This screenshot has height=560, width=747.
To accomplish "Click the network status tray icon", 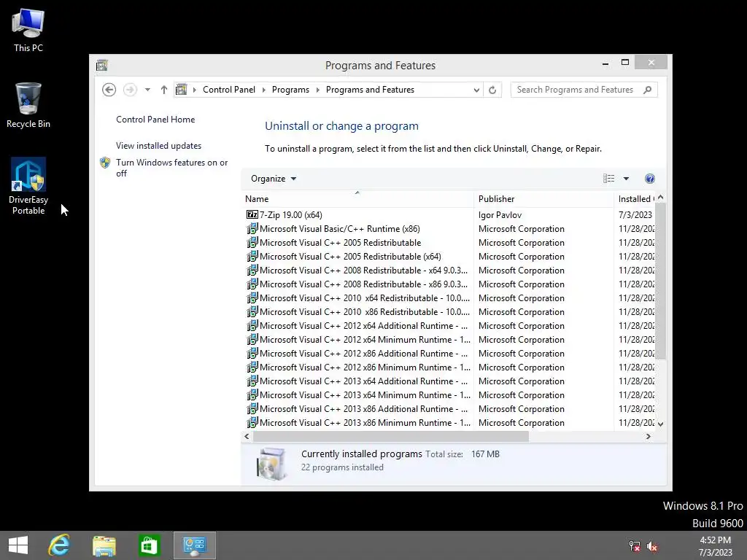I will [635, 545].
